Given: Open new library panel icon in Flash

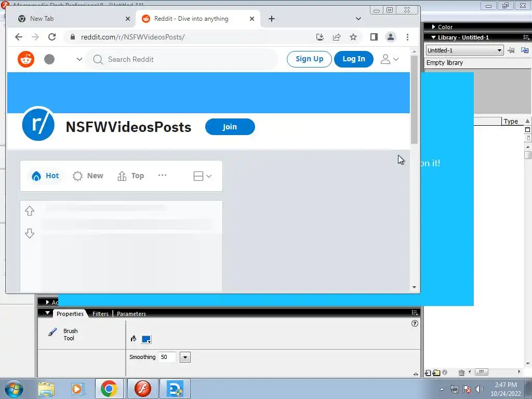Looking at the screenshot, I should (x=525, y=50).
